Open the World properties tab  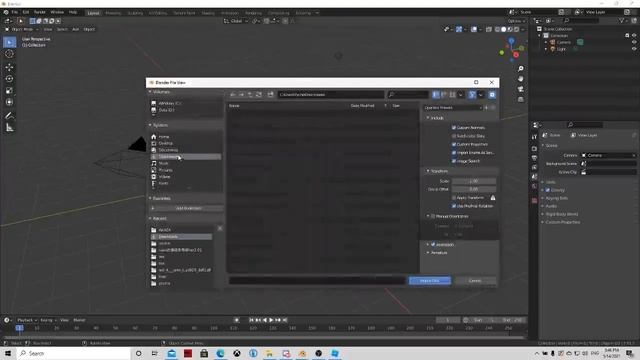coord(534,186)
